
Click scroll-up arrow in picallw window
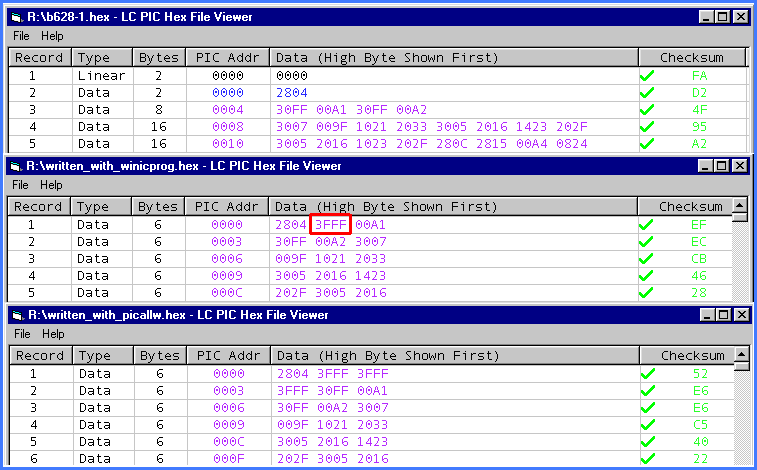(742, 354)
